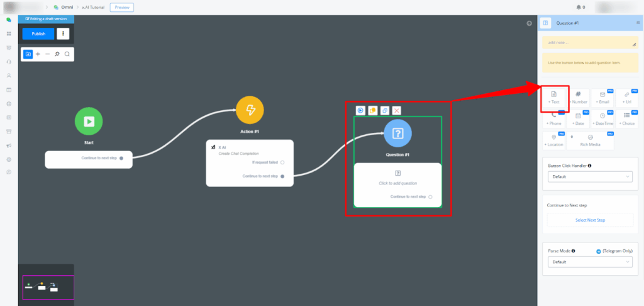Add a Location question item
The width and height of the screenshot is (644, 306).
pyautogui.click(x=554, y=140)
